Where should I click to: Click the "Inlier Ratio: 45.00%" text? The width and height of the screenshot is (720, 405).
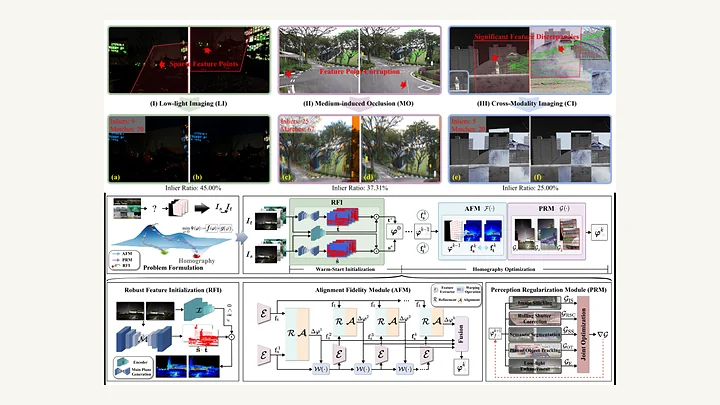[193, 188]
